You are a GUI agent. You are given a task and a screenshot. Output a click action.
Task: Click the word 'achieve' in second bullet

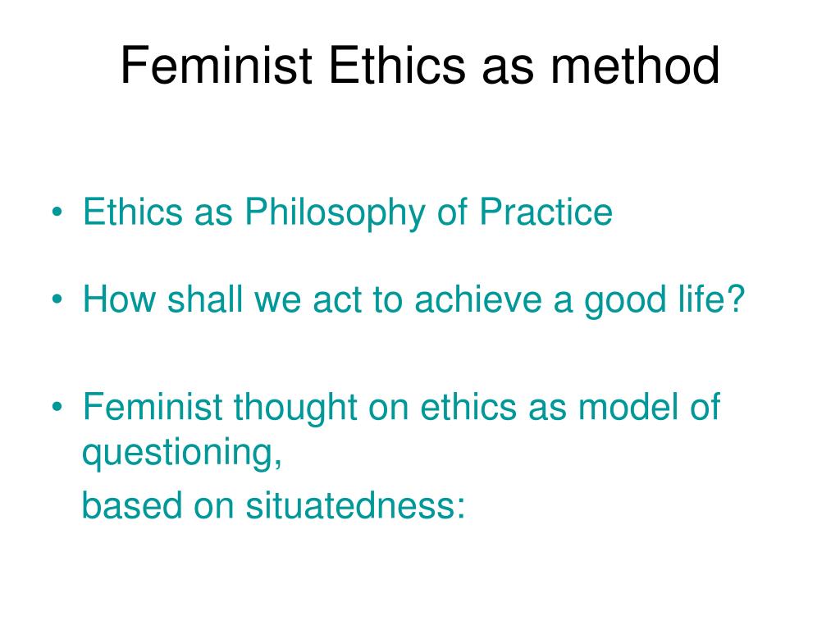478,299
